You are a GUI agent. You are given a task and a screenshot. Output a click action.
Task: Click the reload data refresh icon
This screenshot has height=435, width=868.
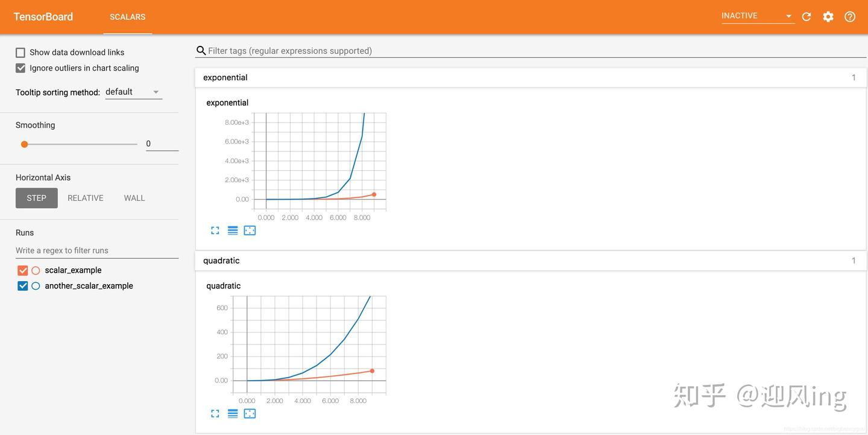pyautogui.click(x=807, y=17)
